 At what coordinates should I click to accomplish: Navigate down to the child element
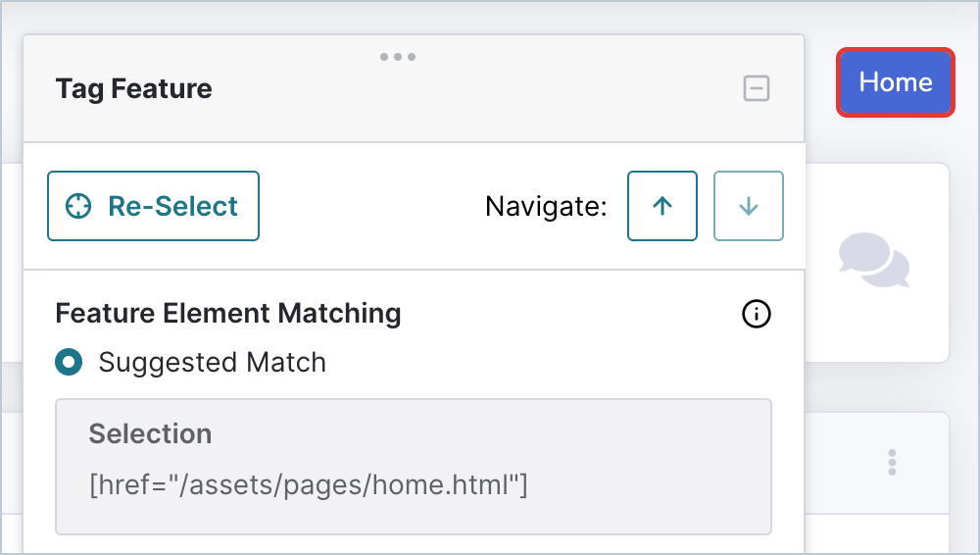pyautogui.click(x=749, y=206)
